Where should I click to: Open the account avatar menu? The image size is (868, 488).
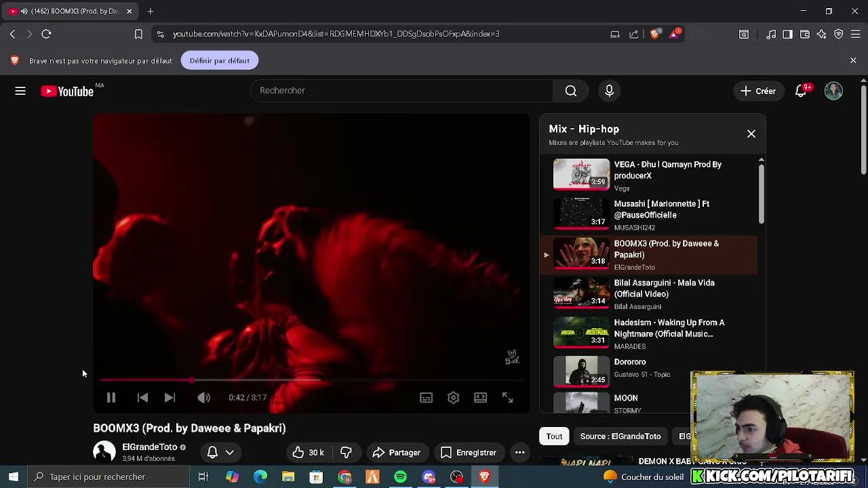point(833,91)
